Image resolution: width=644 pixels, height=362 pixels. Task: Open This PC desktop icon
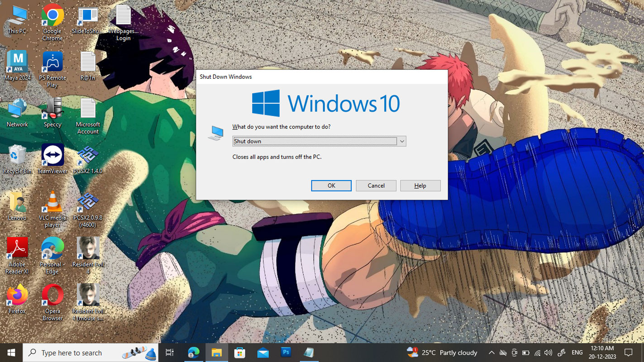[17, 19]
